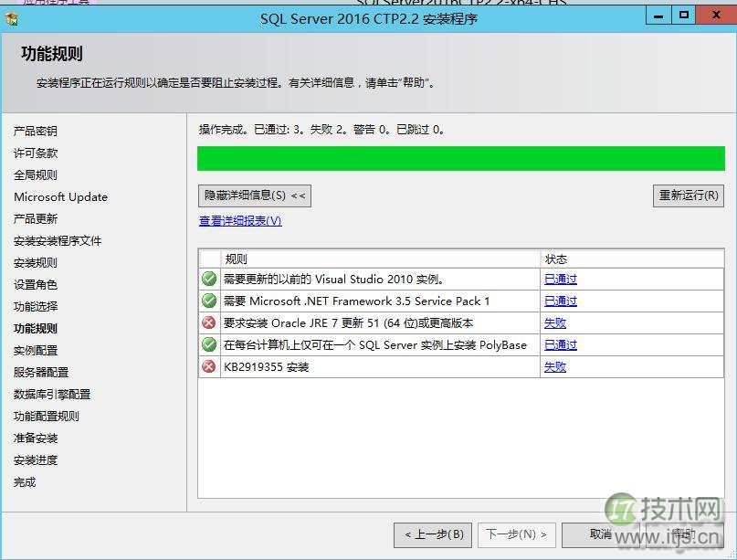The image size is (737, 560).
Task: Select 服务器配置 step in sidebar
Action: 41,373
